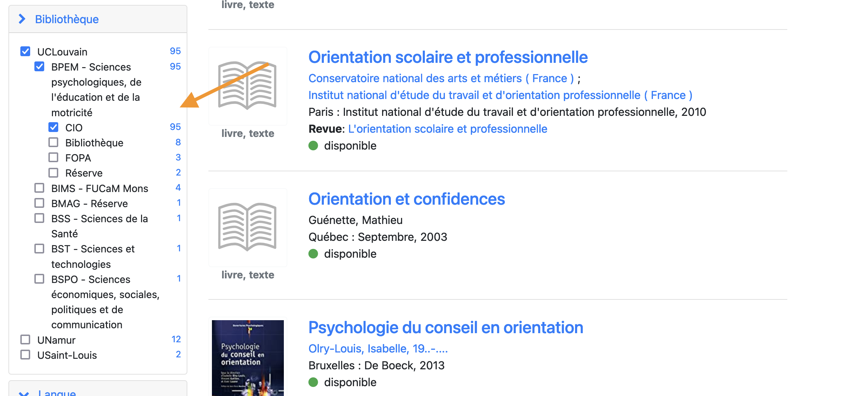Viewport: 868px width, 396px height.
Task: Tick the BIMS - FUCaM Mons checkbox
Action: click(39, 188)
